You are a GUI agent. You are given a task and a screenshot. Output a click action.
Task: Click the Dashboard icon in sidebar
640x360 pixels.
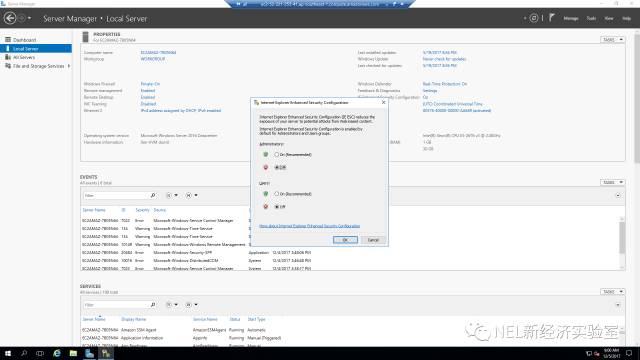click(x=8, y=40)
